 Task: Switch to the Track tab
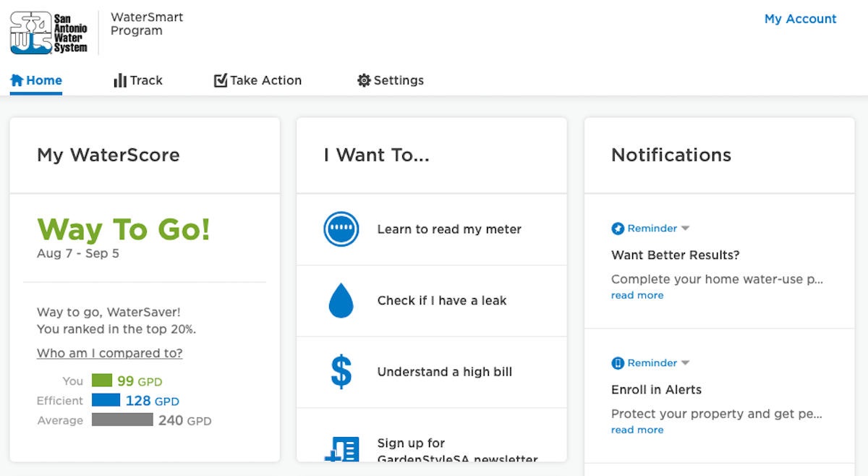[138, 80]
